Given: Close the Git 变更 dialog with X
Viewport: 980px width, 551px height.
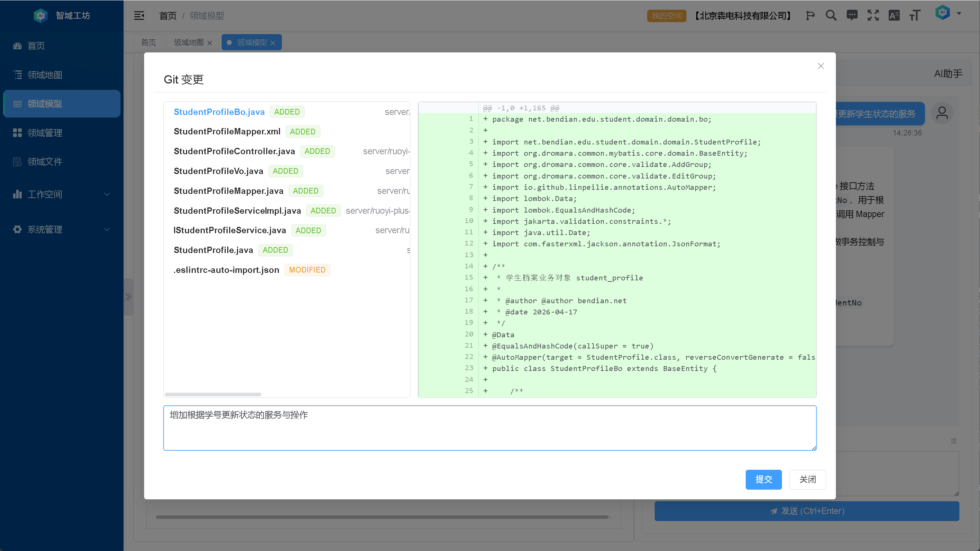Looking at the screenshot, I should coord(821,66).
